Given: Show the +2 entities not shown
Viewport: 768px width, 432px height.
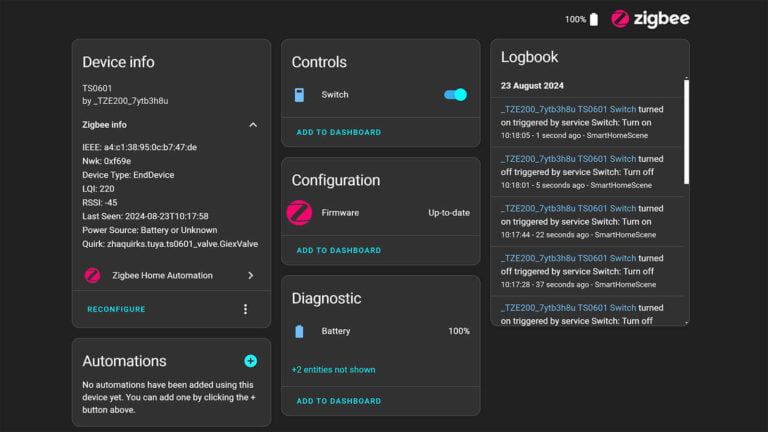Looking at the screenshot, I should 333,370.
